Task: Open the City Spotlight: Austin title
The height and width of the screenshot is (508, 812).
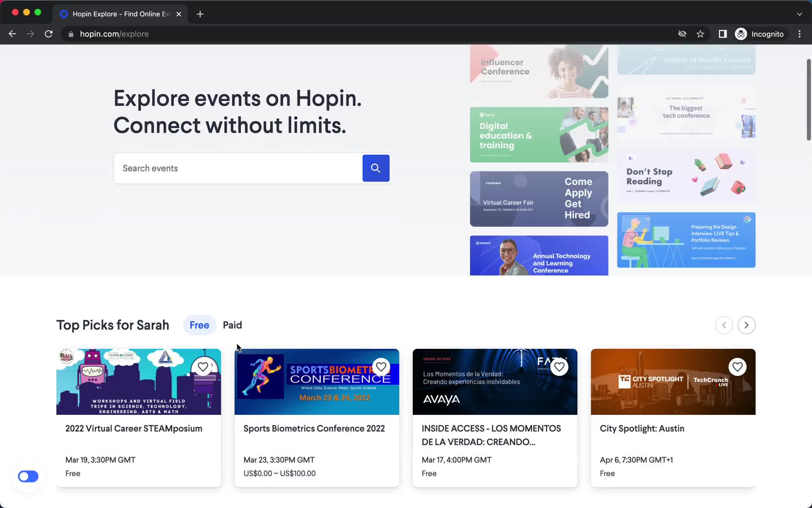Action: [x=642, y=428]
